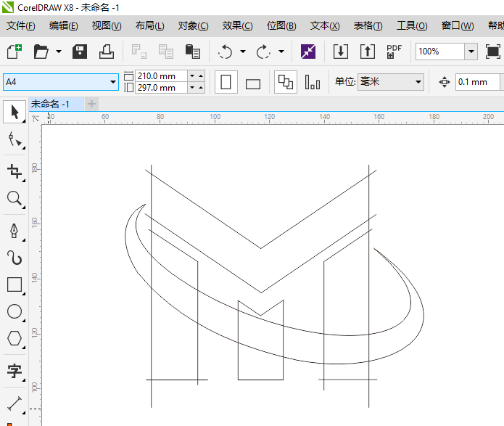Click the page width 210.0 mm field
This screenshot has height=426, width=504.
click(x=162, y=76)
